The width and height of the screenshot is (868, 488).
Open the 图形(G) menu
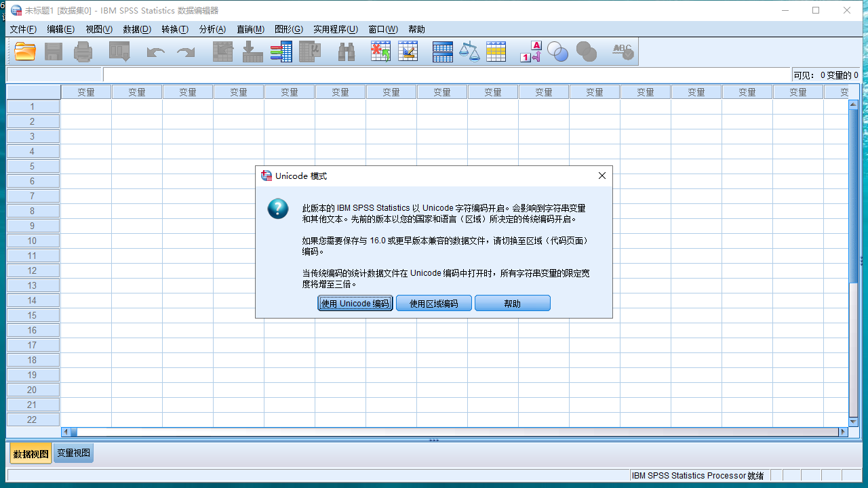coord(288,29)
